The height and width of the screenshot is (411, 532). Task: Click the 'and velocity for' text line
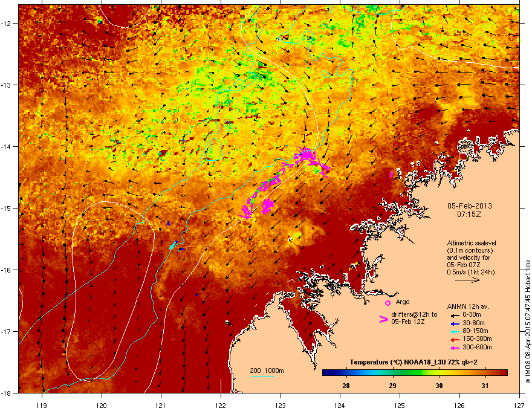[469, 257]
